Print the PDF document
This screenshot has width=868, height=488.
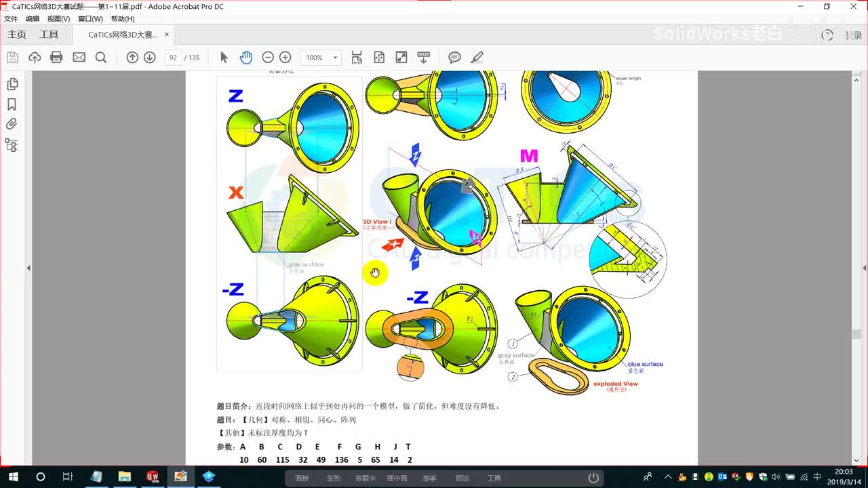pos(56,58)
